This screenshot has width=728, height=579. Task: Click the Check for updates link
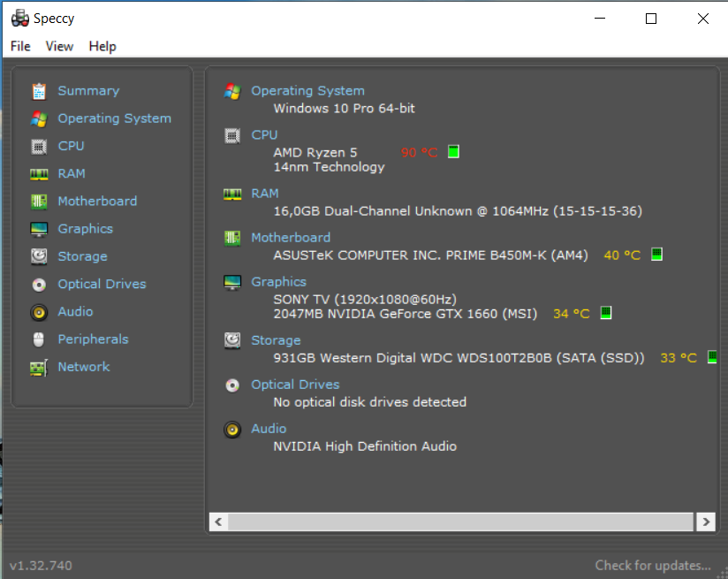coord(653,566)
